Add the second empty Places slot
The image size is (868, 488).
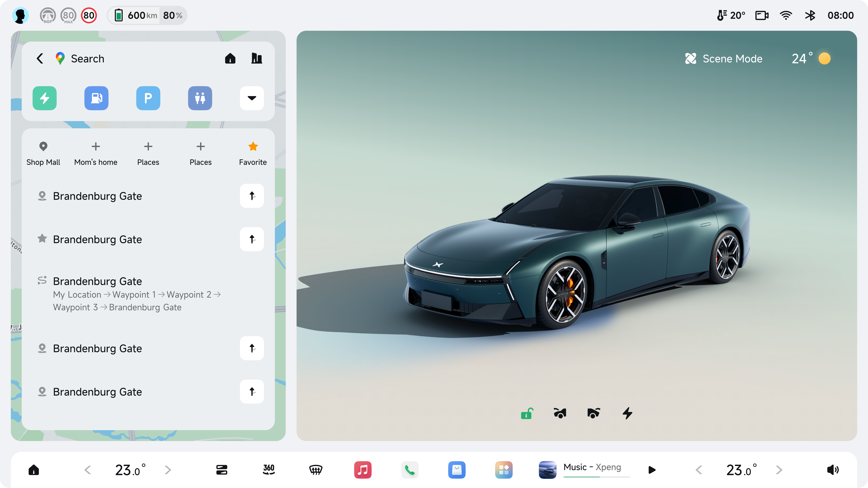pyautogui.click(x=200, y=154)
